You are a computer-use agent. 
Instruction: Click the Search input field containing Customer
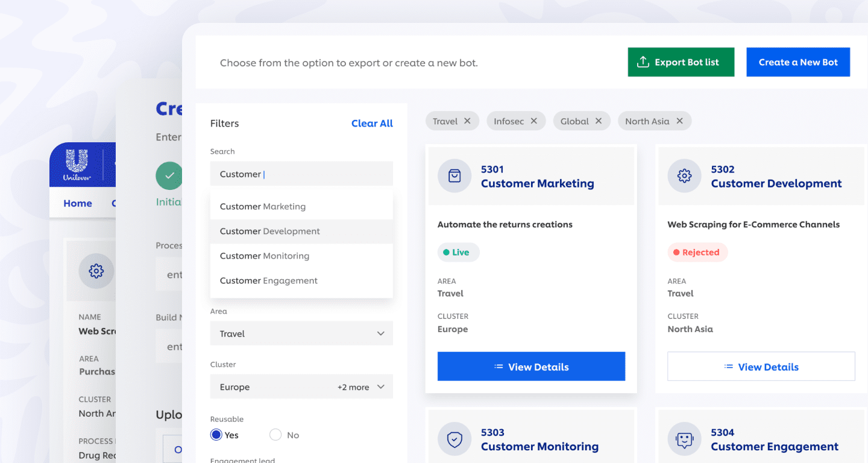301,174
